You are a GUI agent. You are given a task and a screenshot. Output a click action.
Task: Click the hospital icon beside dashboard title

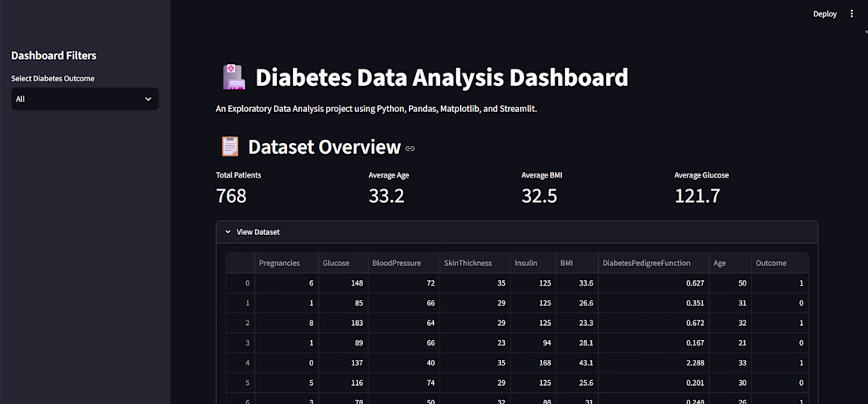tap(234, 77)
